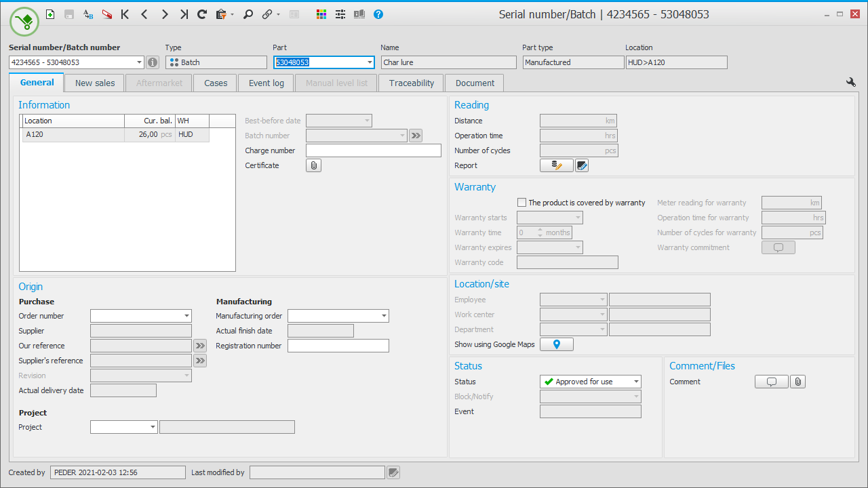
Task: Click the Report edit button with pencil
Action: click(556, 165)
